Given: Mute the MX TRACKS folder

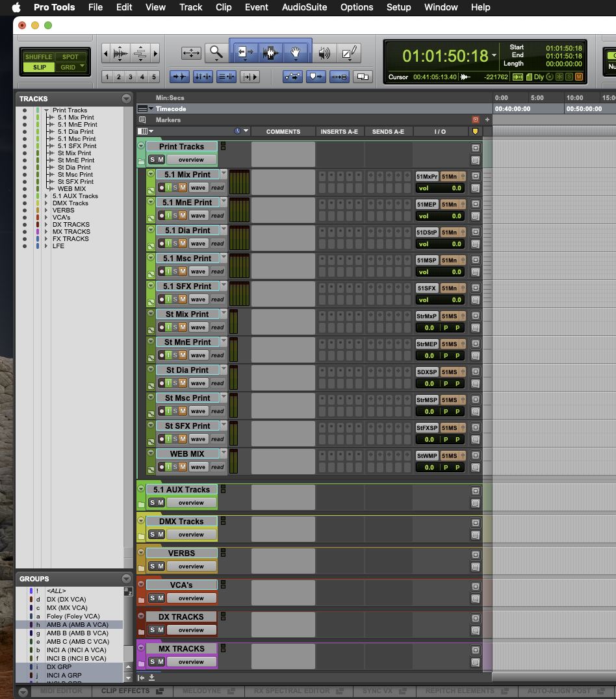Looking at the screenshot, I should tap(160, 661).
